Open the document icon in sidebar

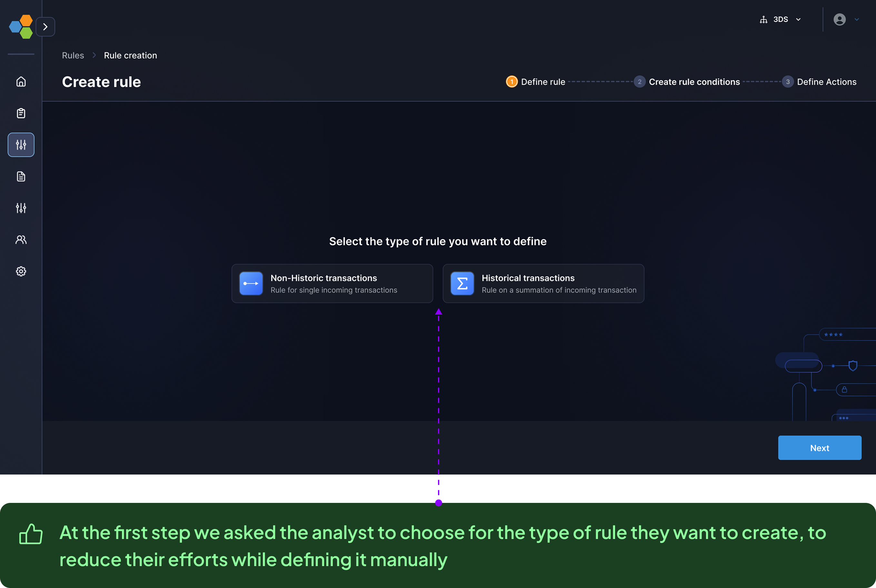click(21, 176)
